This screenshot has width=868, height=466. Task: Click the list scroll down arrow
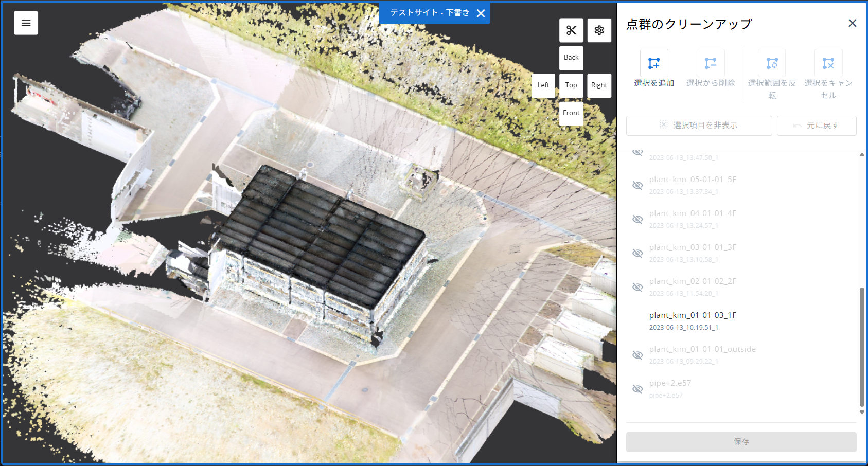pyautogui.click(x=862, y=412)
